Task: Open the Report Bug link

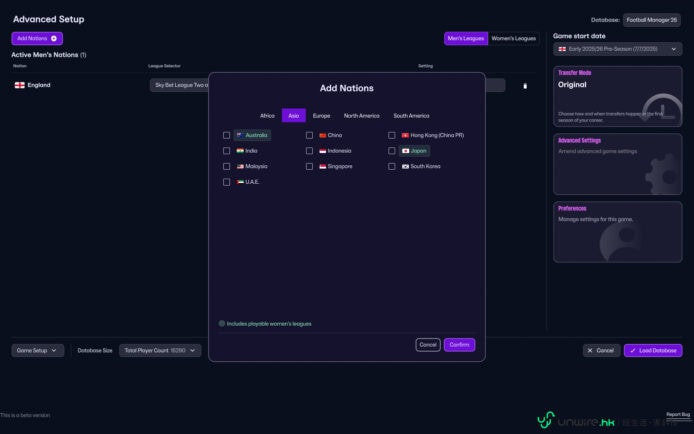Action: [x=678, y=415]
